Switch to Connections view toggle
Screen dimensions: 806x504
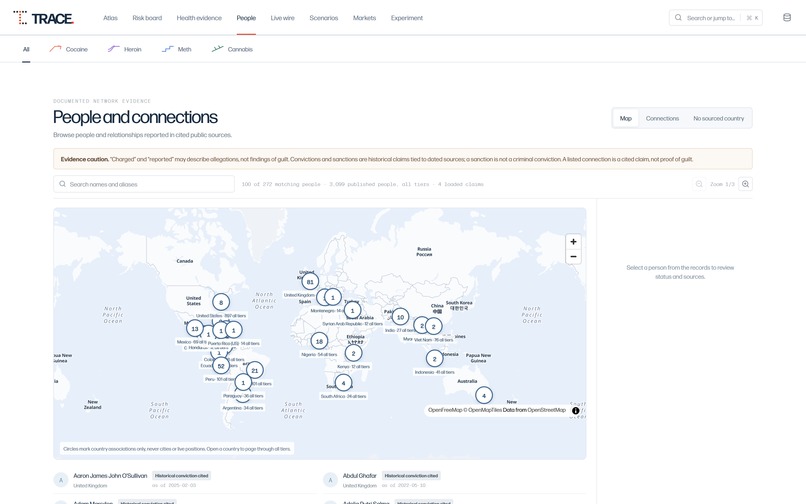tap(662, 118)
